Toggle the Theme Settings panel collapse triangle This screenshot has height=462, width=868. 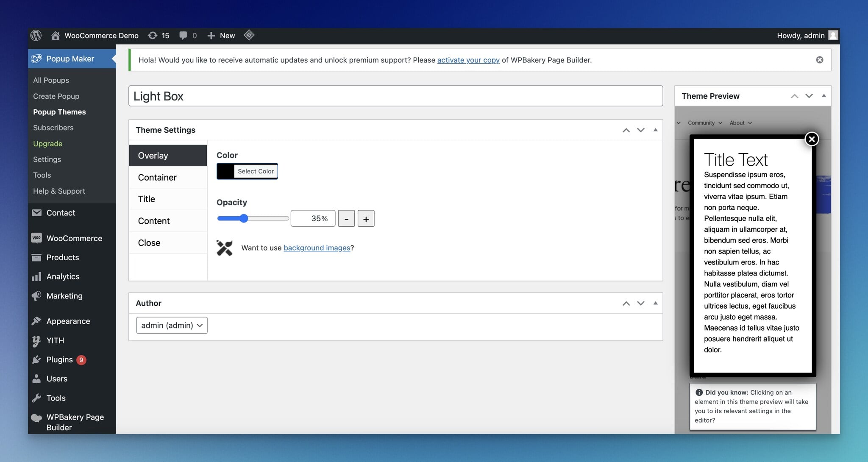point(656,130)
